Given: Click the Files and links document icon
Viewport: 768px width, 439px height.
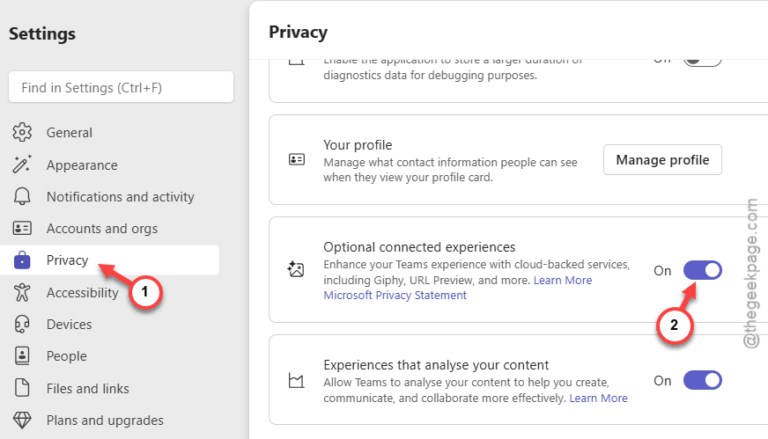Looking at the screenshot, I should tap(22, 388).
